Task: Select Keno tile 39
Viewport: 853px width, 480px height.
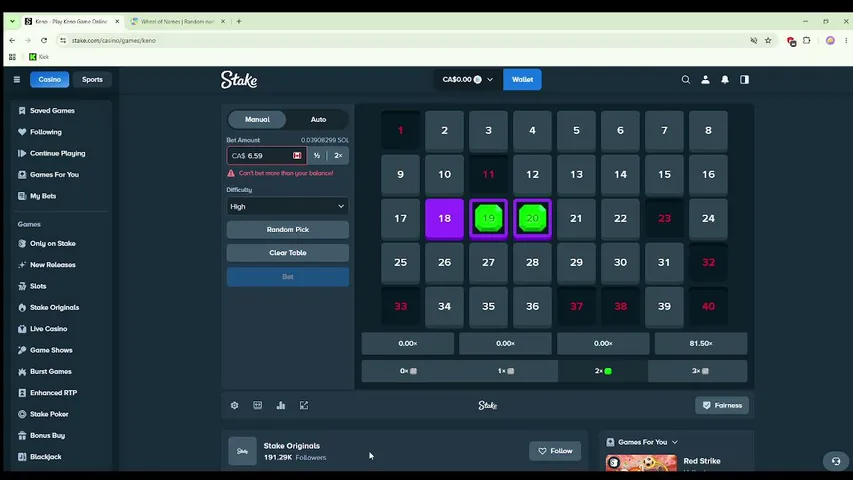Action: click(664, 306)
